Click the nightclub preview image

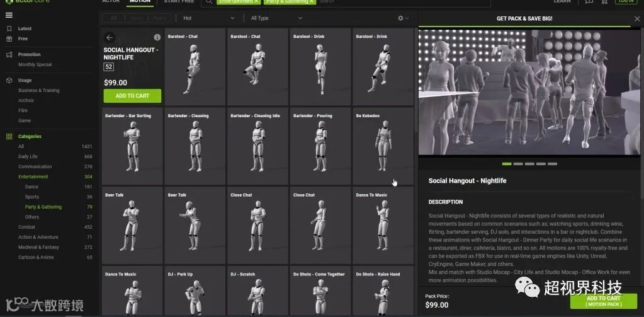coord(529,93)
